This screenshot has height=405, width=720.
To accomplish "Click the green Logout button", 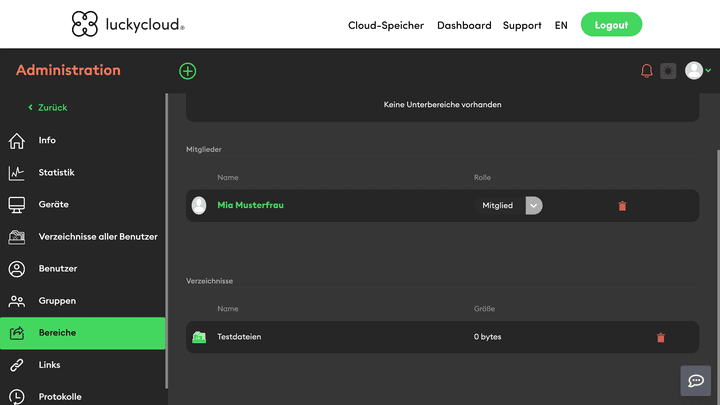I will [611, 25].
